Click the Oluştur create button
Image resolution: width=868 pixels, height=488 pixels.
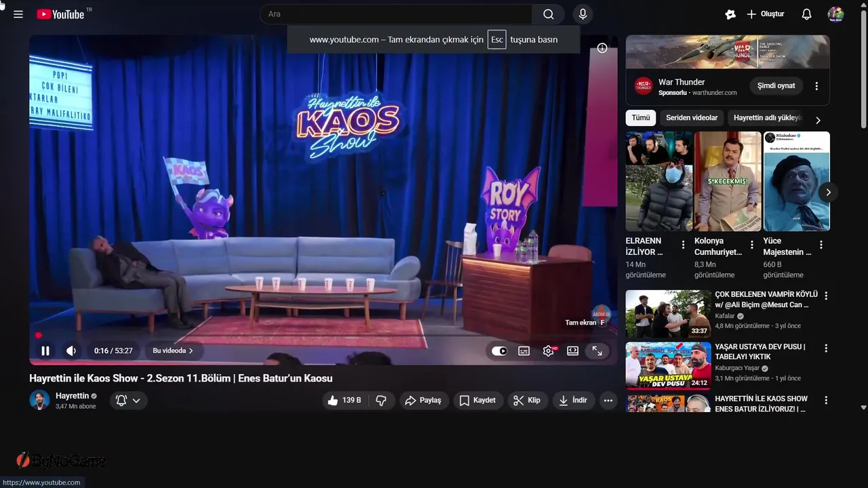(765, 14)
